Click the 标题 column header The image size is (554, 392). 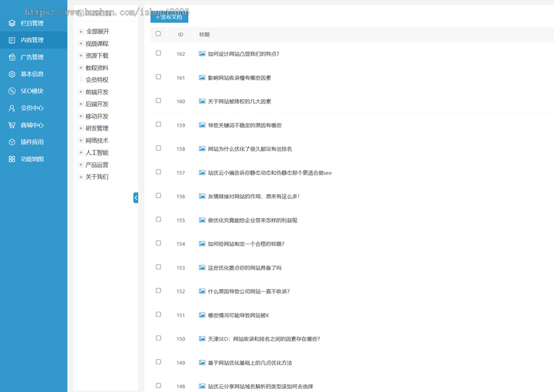point(204,34)
